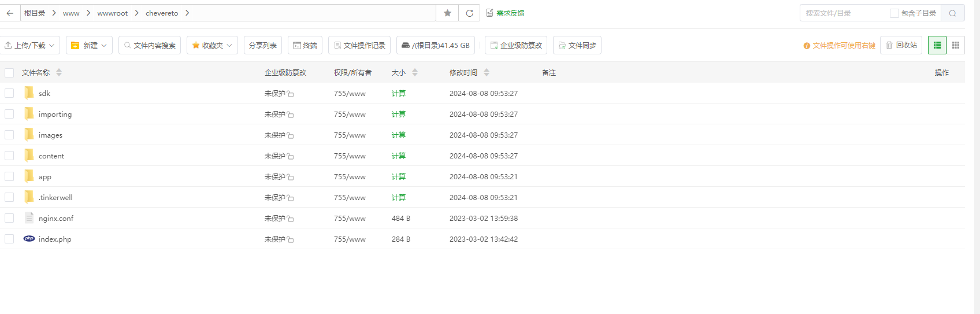Open the recycle bin
Image resolution: width=980 pixels, height=314 pixels.
pyautogui.click(x=901, y=45)
